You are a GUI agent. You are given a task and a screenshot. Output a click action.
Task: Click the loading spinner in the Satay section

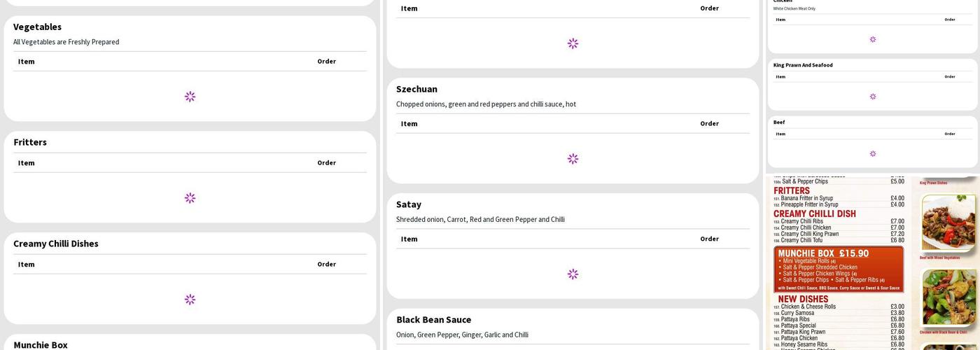pyautogui.click(x=573, y=274)
